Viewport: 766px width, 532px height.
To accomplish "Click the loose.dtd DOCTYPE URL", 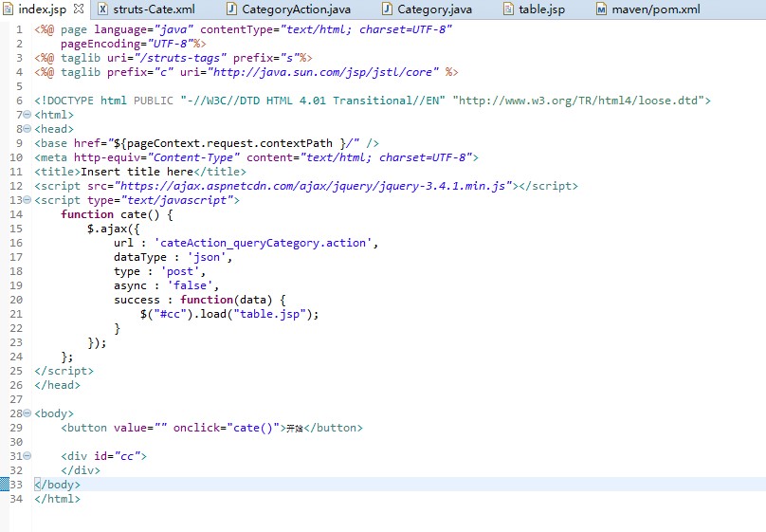I will tap(578, 101).
